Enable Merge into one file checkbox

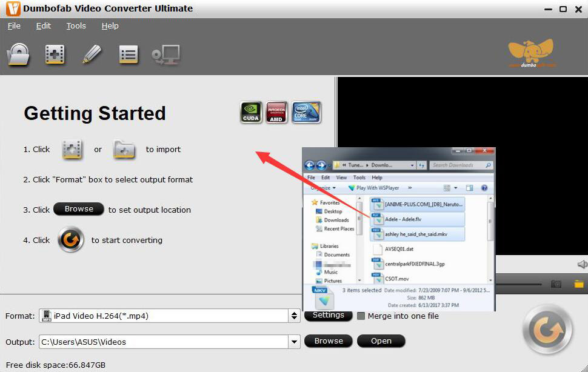click(361, 316)
